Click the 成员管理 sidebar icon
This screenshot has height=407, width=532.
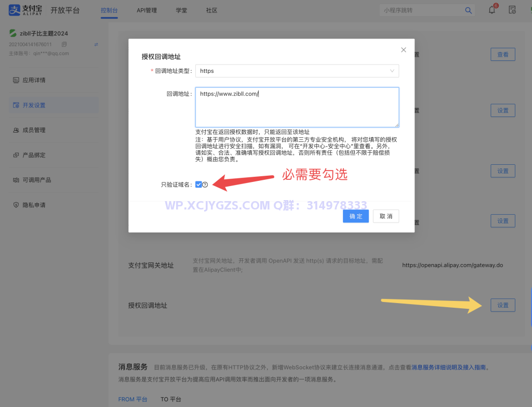(16, 130)
